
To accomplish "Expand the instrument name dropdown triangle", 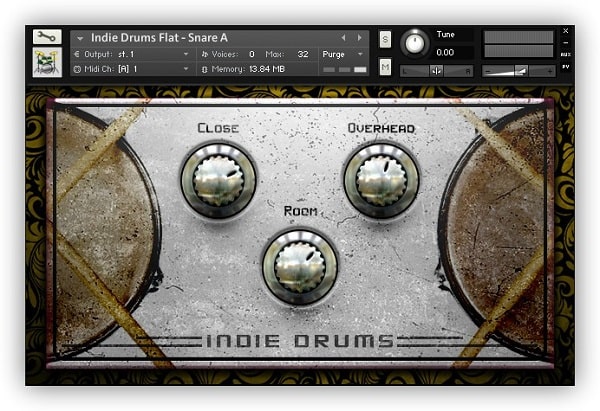I will (80, 38).
